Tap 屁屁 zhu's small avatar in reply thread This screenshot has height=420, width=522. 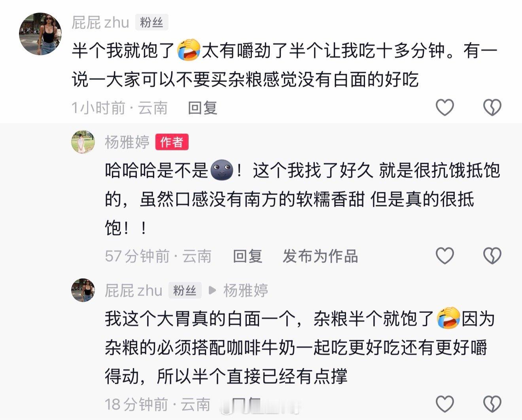[x=83, y=290]
